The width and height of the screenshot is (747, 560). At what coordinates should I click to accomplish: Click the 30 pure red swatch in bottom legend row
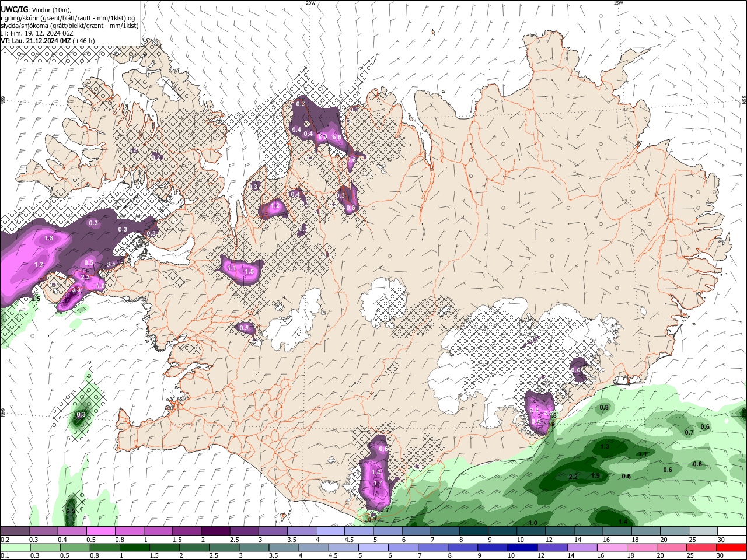731,548
